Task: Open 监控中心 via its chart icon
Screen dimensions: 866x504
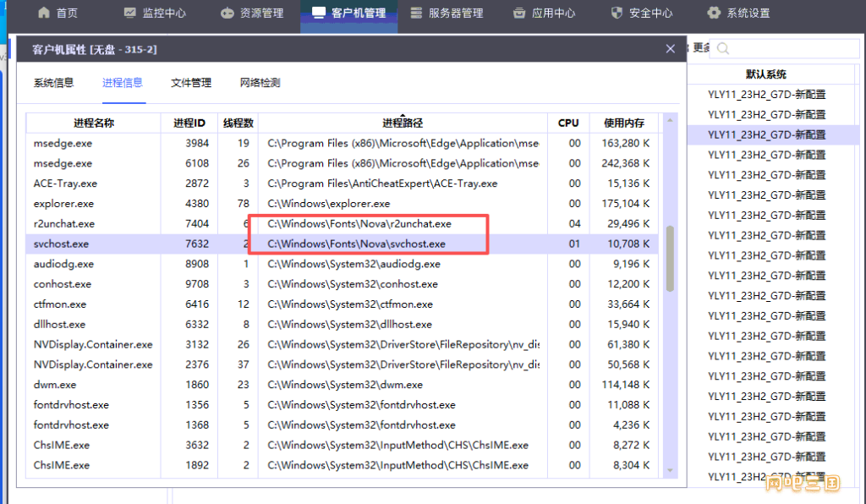Action: click(x=129, y=13)
